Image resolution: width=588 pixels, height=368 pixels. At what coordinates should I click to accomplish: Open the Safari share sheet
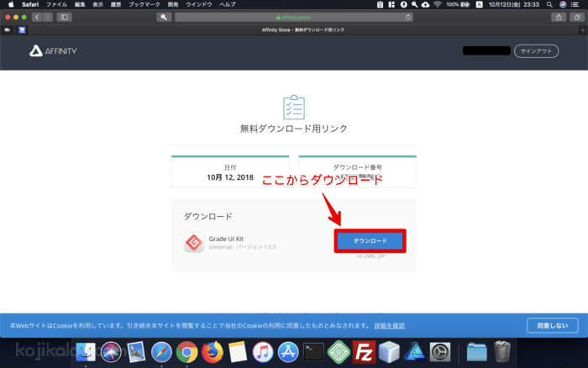pos(559,18)
